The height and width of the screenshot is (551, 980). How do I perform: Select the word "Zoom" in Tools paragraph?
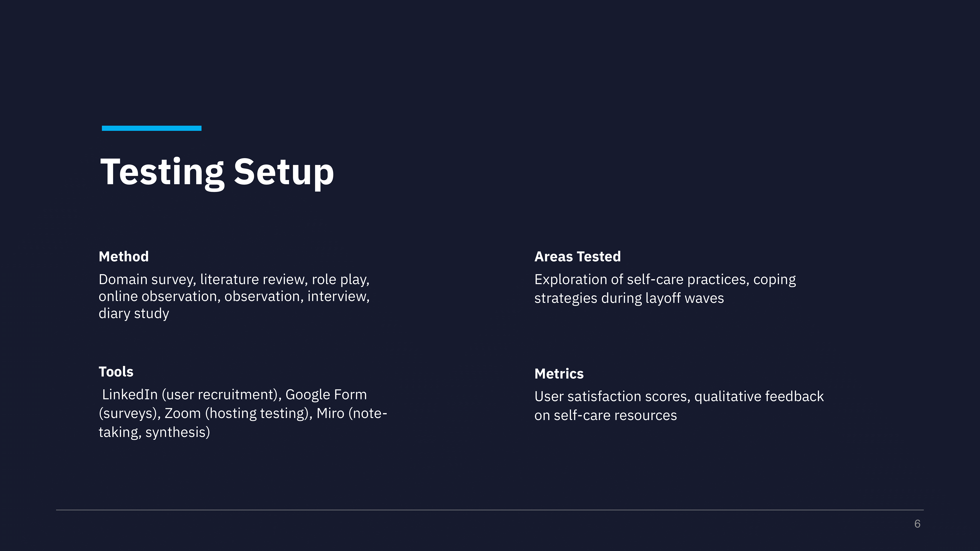[x=183, y=413]
